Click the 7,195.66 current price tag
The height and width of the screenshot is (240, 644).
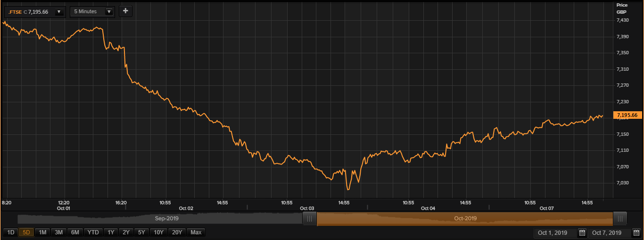tap(627, 115)
